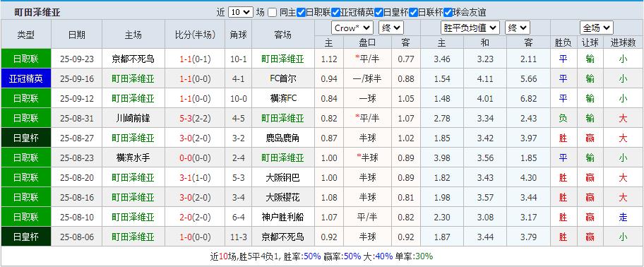Click the 让球 column header
This screenshot has height=267, width=644.
(x=590, y=42)
